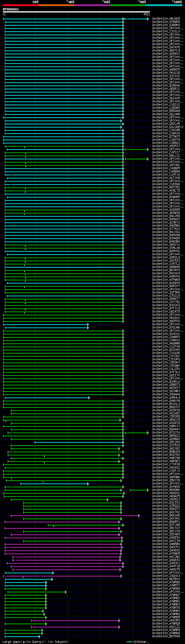Viewport: 185px width, 644px height.
Task: Click the purple alignment bar for B6K2A8
Action: point(75,515)
